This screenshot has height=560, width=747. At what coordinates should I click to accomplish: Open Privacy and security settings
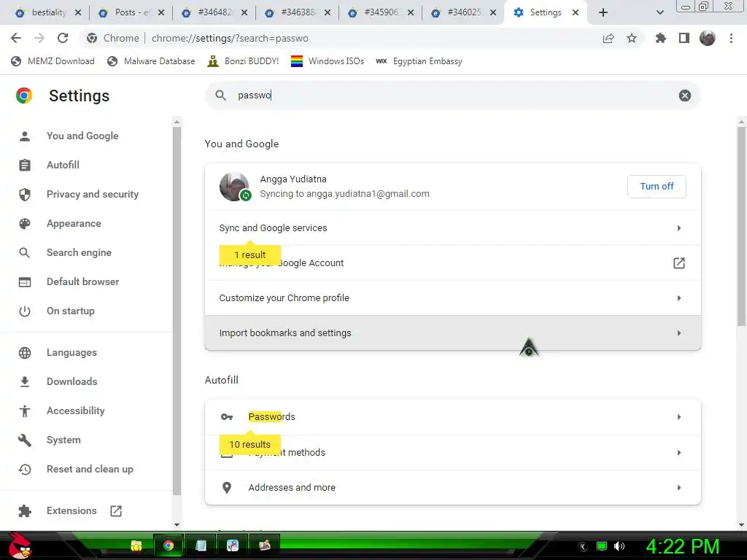pos(93,194)
